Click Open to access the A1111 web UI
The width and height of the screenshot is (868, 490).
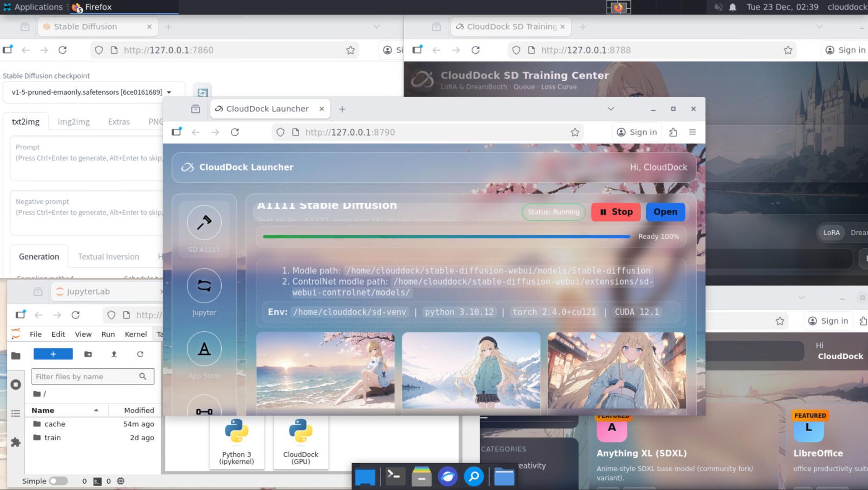click(x=665, y=212)
